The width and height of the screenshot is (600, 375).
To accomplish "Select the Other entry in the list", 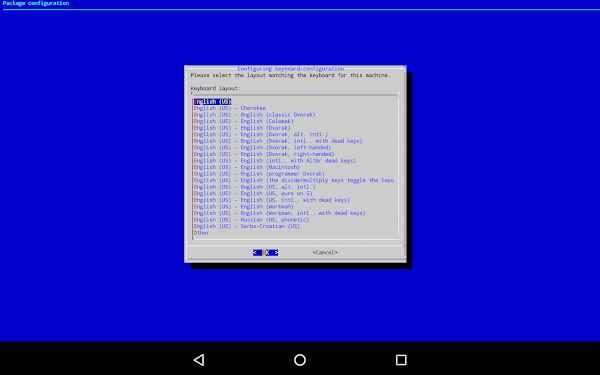I will point(202,233).
